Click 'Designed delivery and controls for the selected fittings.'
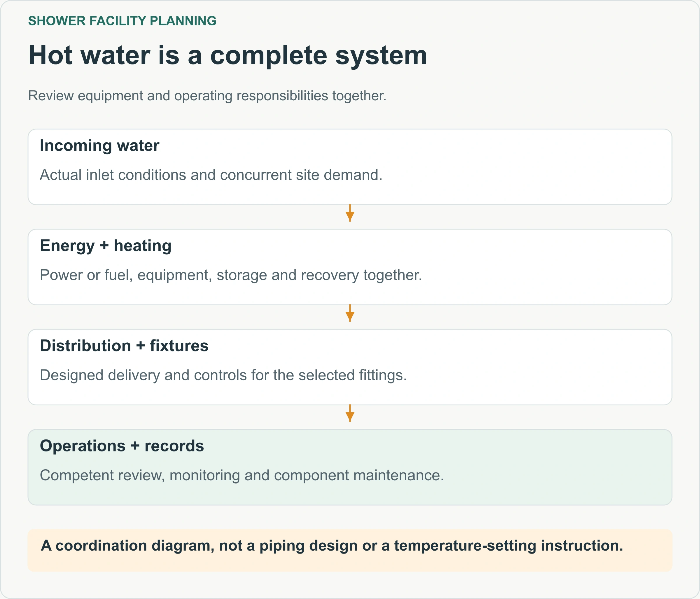Image resolution: width=700 pixels, height=599 pixels. tap(223, 375)
